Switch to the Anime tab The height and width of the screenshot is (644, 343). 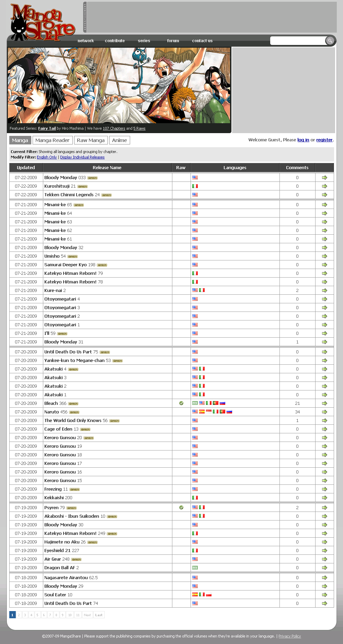119,140
